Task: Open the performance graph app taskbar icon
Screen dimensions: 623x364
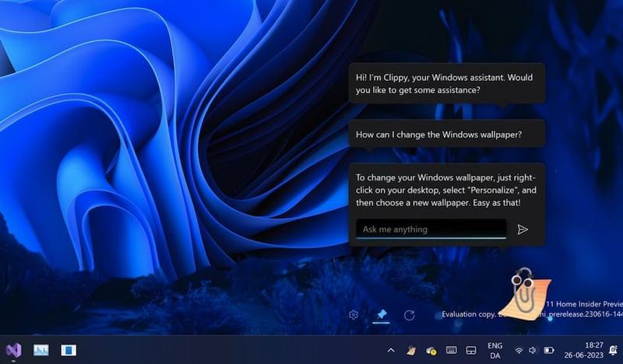Action: 41,350
